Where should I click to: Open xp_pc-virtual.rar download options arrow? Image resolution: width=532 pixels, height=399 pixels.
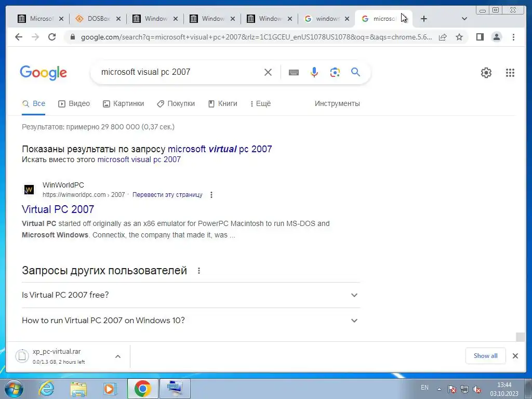tap(118, 356)
